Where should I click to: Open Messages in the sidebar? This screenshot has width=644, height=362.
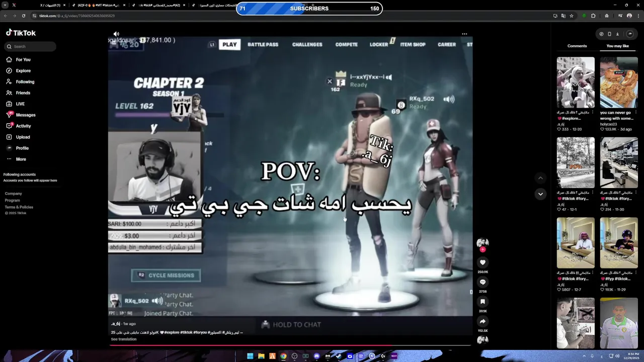pyautogui.click(x=21, y=115)
